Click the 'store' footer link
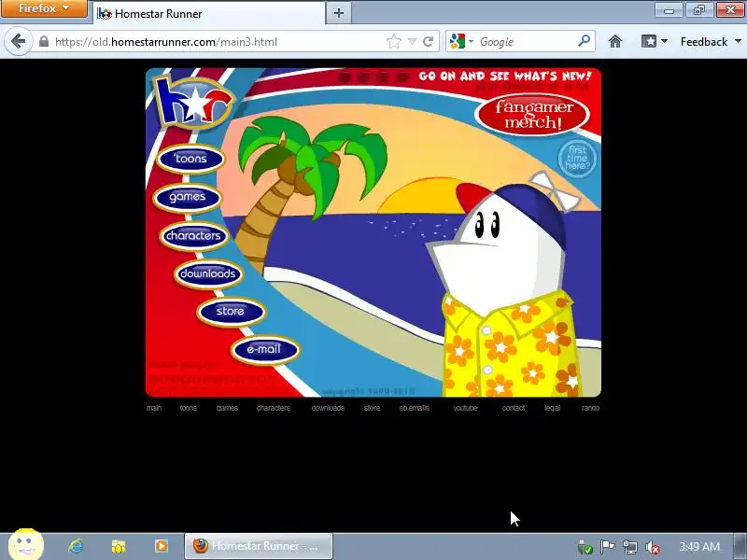The image size is (747, 560). coord(372,408)
